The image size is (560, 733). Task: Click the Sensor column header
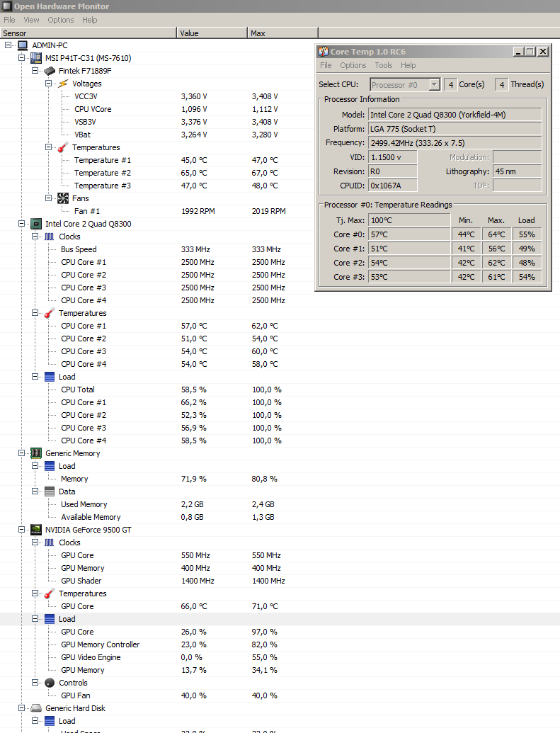click(88, 33)
